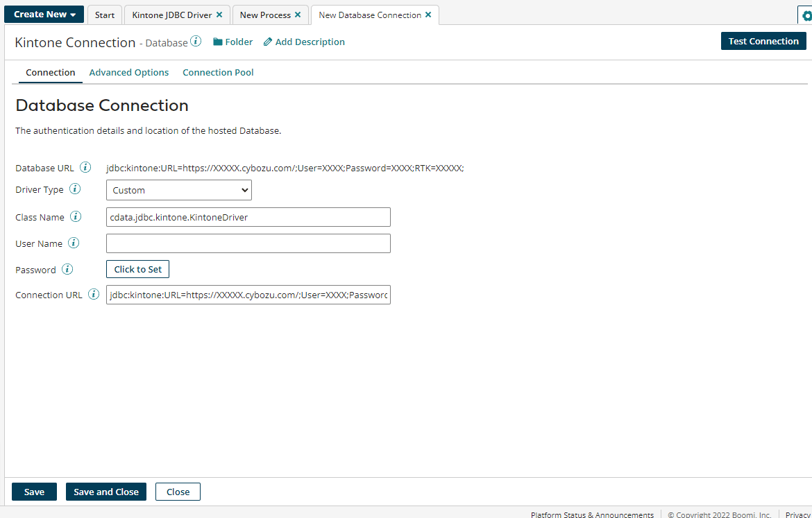The image size is (812, 518).
Task: Close the New Process tab
Action: point(298,15)
